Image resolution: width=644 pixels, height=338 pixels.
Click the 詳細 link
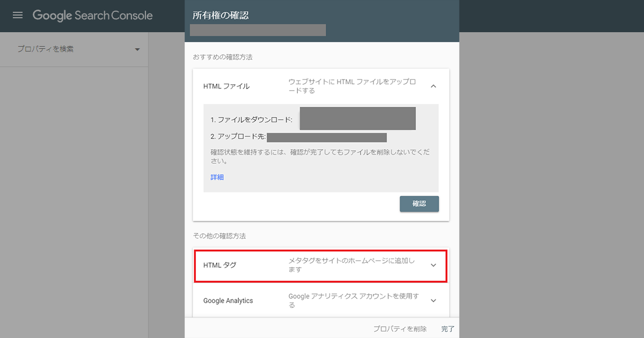click(217, 177)
